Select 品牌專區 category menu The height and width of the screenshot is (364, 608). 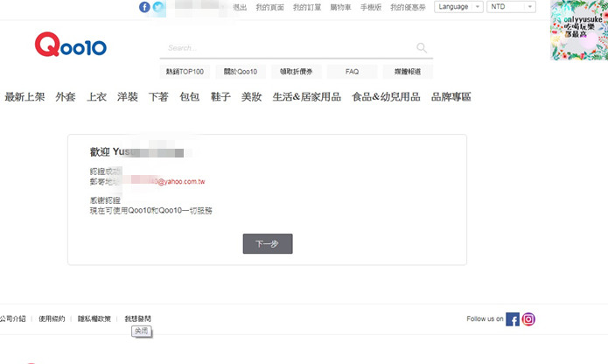coord(451,97)
